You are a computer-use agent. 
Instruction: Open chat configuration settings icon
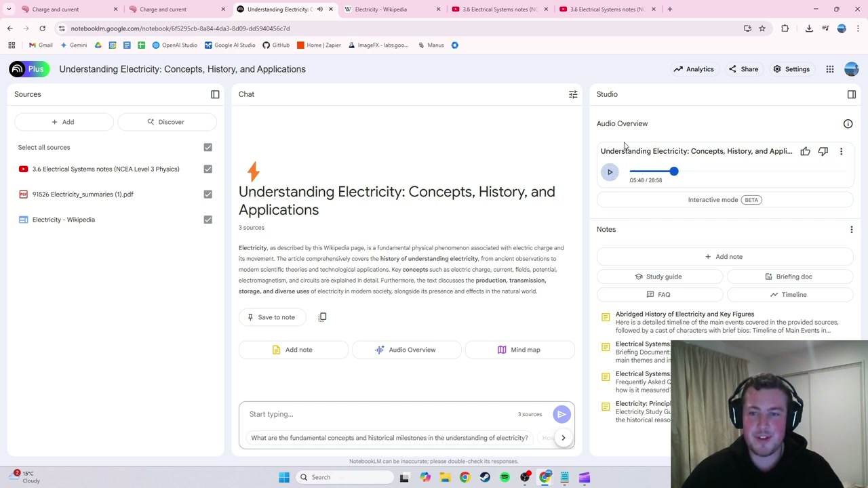tap(573, 94)
